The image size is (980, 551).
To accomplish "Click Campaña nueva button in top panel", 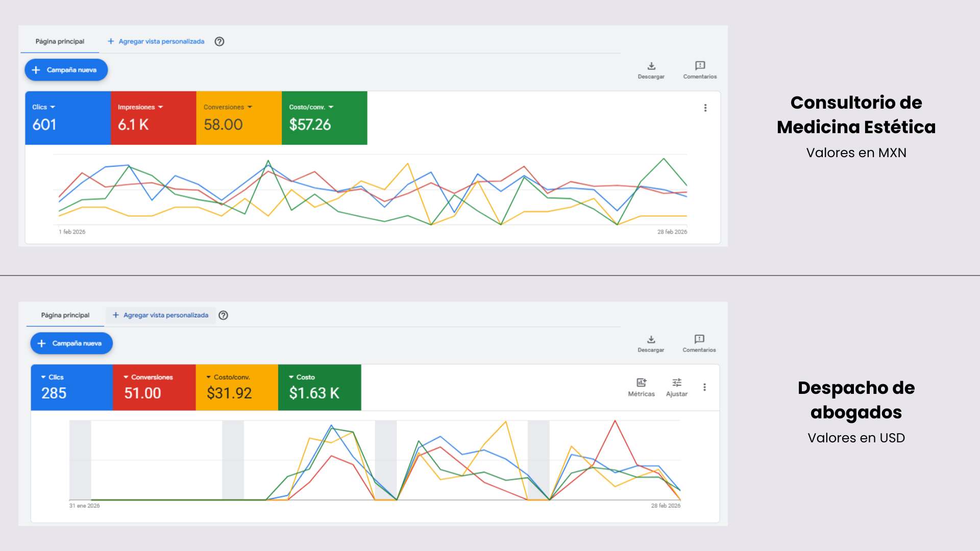I will click(x=66, y=70).
